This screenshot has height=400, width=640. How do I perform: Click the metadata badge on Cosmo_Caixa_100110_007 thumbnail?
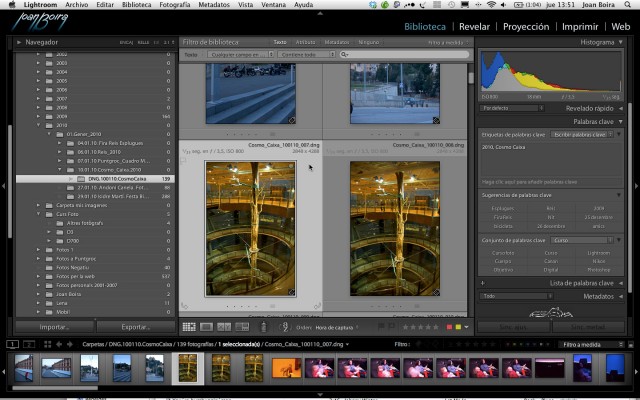291,292
